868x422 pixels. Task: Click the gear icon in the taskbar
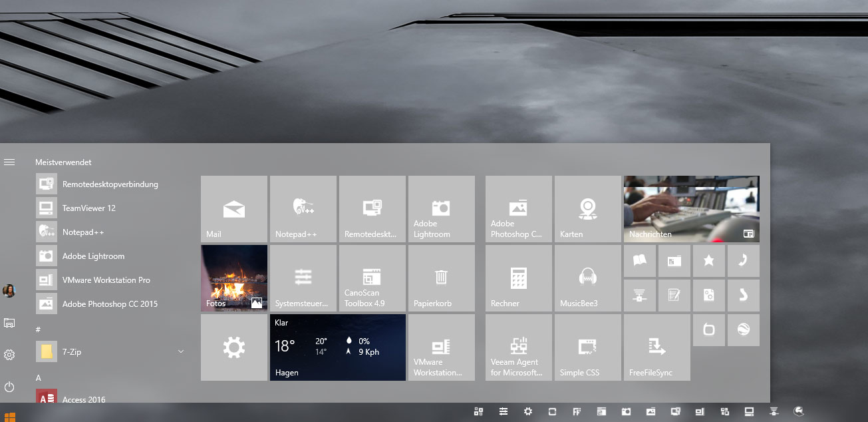pos(528,412)
